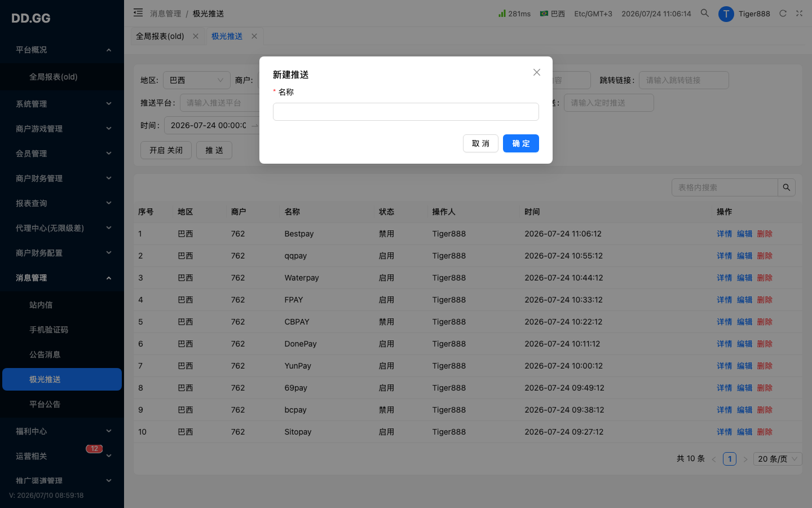Close the 全局报表(old) tab

(x=196, y=36)
